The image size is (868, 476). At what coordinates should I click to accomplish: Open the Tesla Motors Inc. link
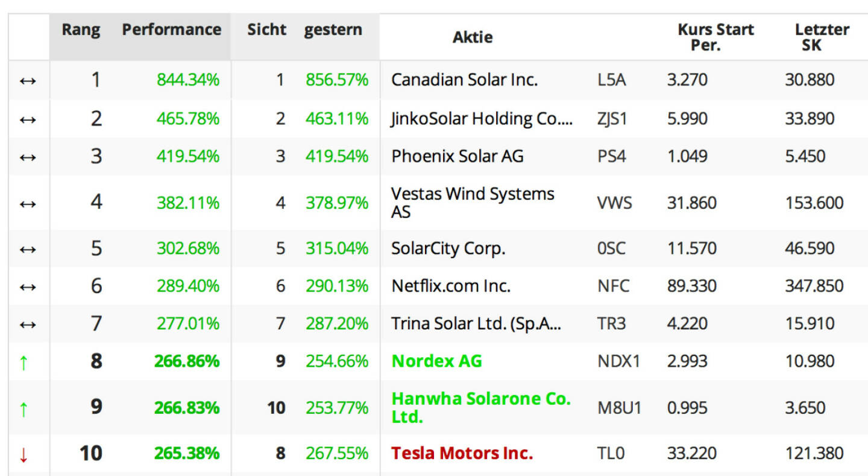tap(462, 453)
